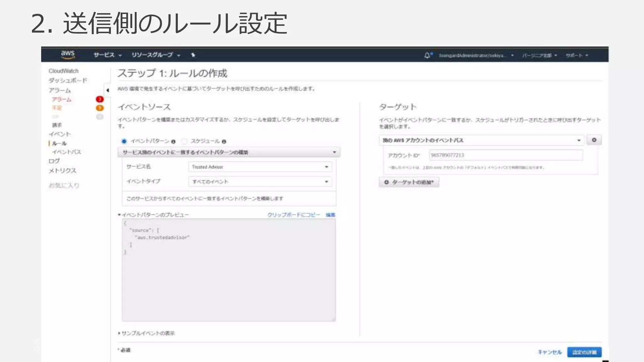Select the スケジュール radio button

click(x=185, y=141)
